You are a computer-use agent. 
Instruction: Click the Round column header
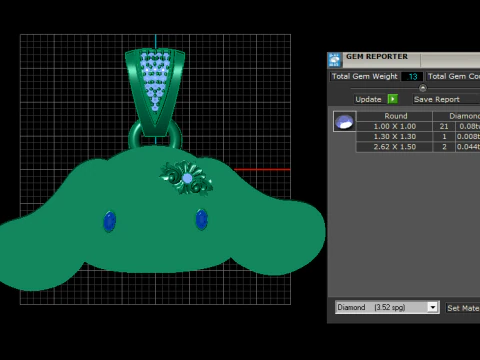(395, 116)
